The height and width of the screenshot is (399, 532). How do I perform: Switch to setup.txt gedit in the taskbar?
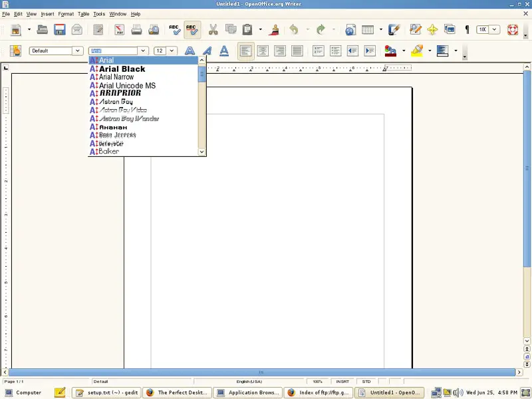106,392
